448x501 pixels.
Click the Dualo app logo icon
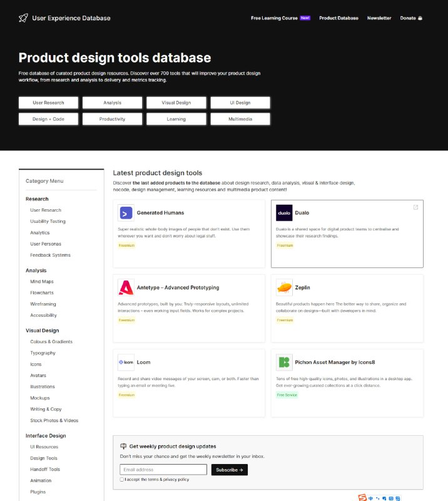285,213
